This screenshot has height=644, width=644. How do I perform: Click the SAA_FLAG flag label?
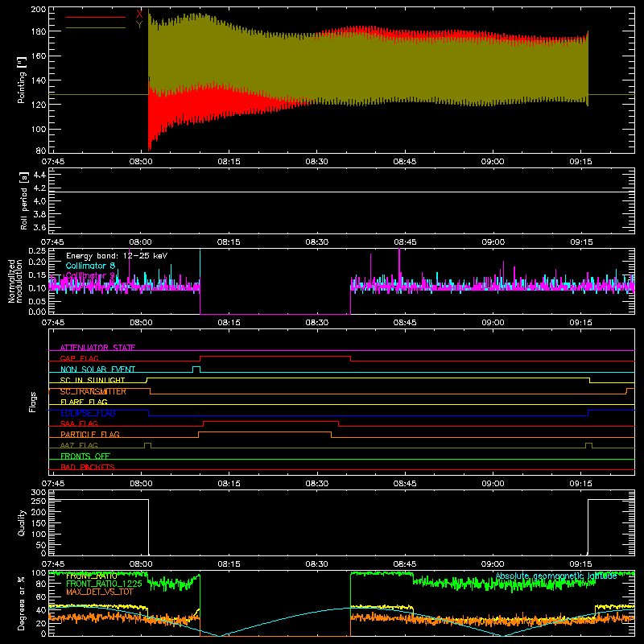[x=79, y=423]
